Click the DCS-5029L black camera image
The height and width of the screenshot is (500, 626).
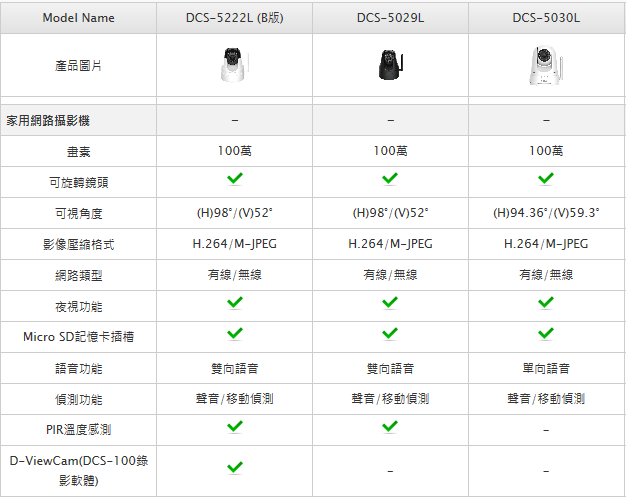[x=390, y=64]
